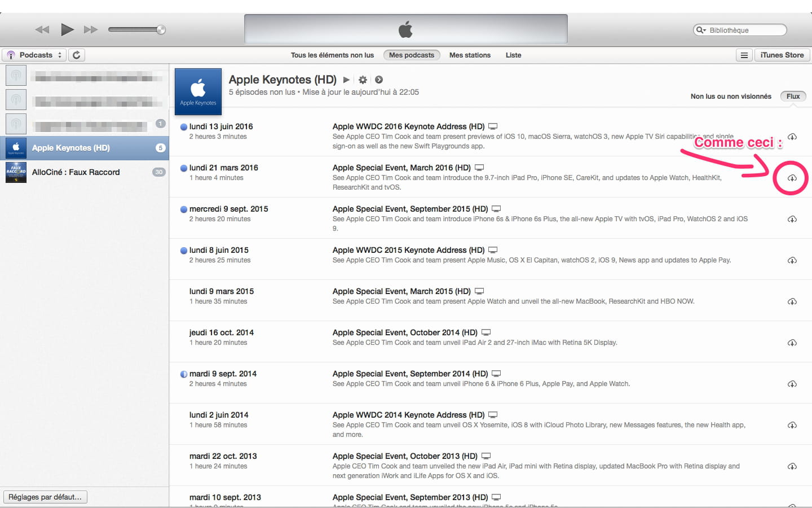Toggle unplayed dot for lundi 21 mars 2016

tap(184, 168)
